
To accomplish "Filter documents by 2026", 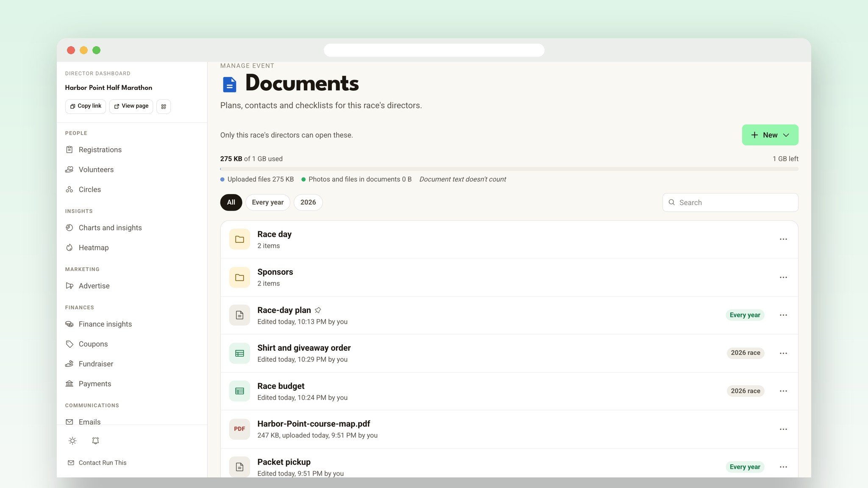I will click(308, 202).
